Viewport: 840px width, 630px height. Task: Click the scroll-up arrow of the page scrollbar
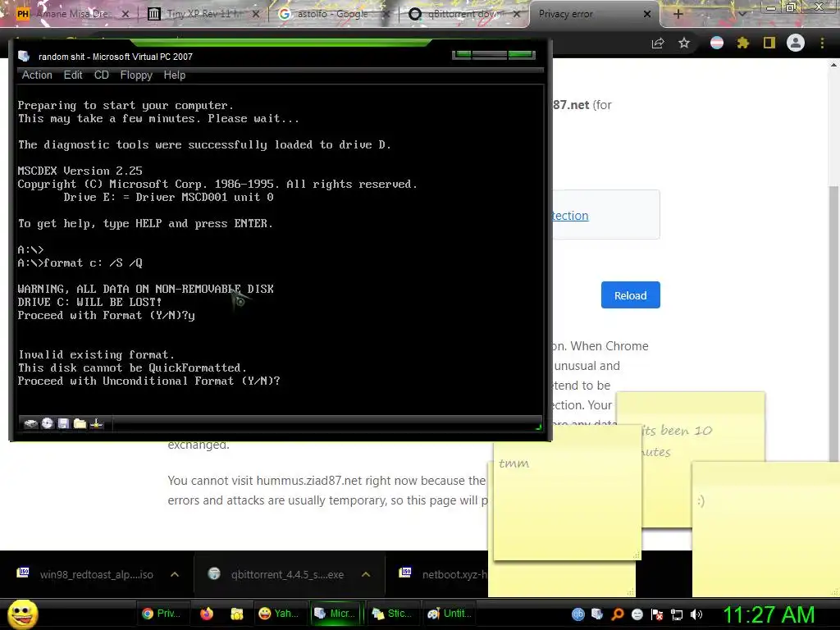coord(834,65)
